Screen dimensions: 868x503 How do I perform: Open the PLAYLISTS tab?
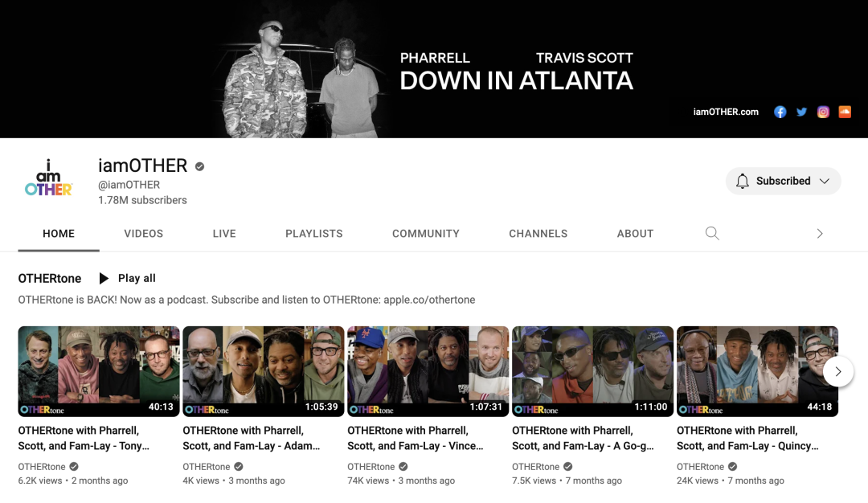click(314, 234)
